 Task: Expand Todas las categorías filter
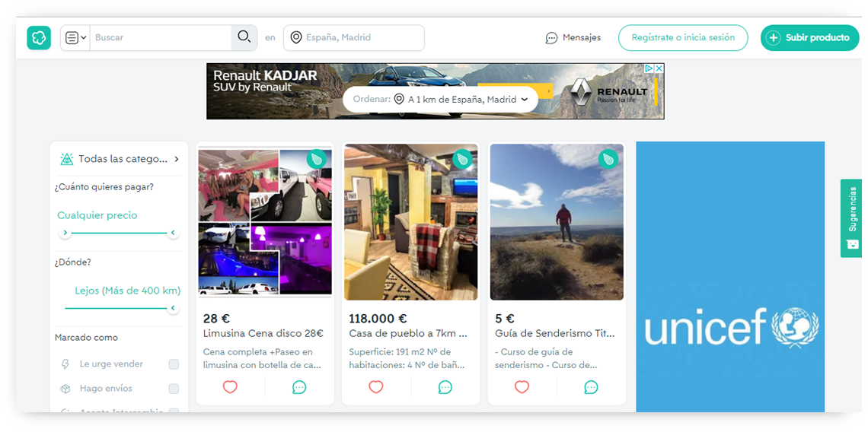click(120, 159)
